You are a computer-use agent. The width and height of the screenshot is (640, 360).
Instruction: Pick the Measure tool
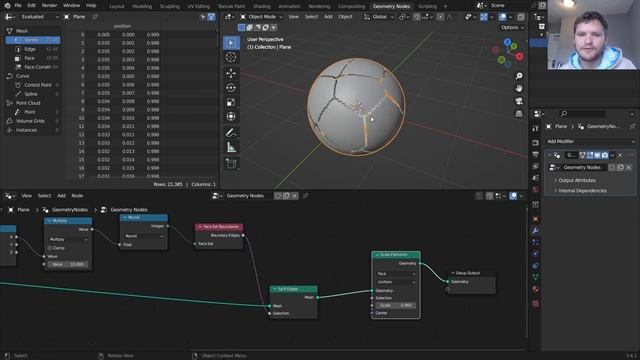[231, 147]
